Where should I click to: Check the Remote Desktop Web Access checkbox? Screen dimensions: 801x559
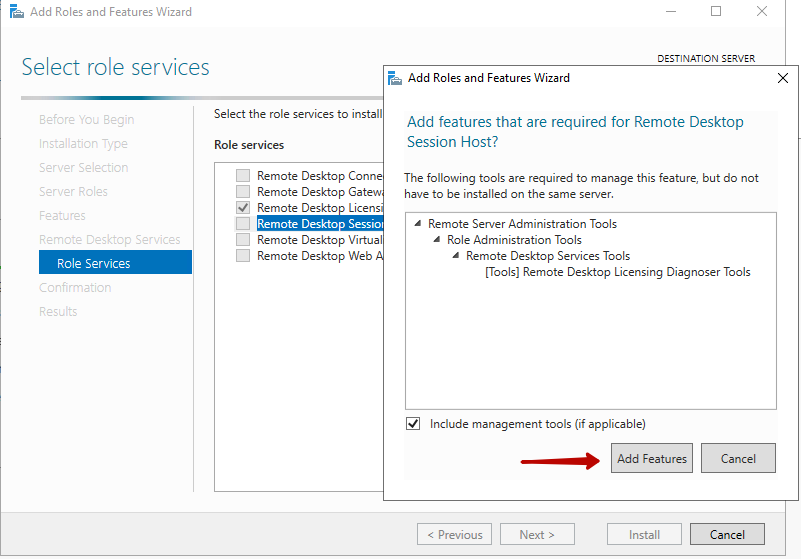pos(243,256)
